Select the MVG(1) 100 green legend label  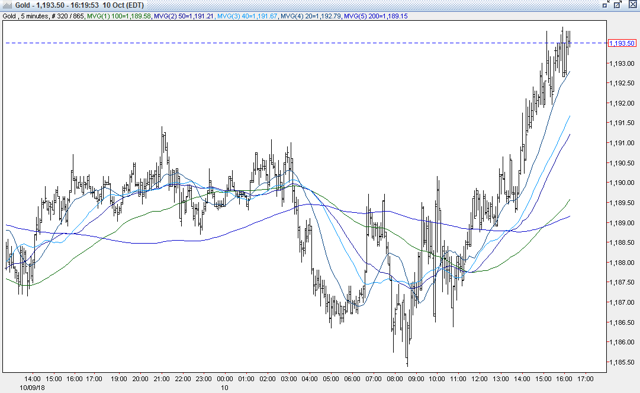click(119, 16)
